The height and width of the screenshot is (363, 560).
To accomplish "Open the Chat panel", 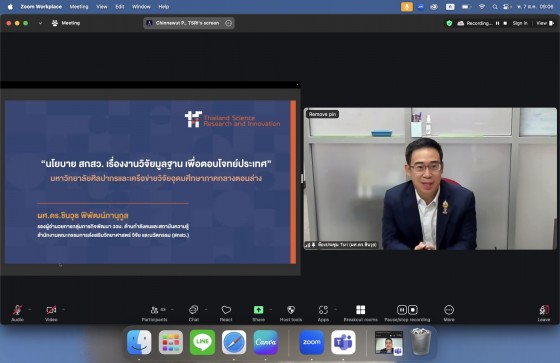I will click(194, 313).
